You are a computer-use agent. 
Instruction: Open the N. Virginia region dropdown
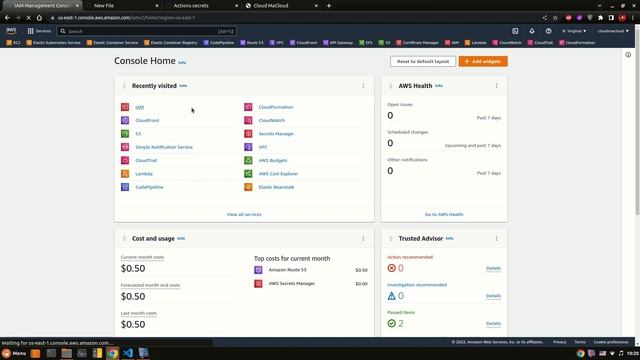click(x=574, y=31)
